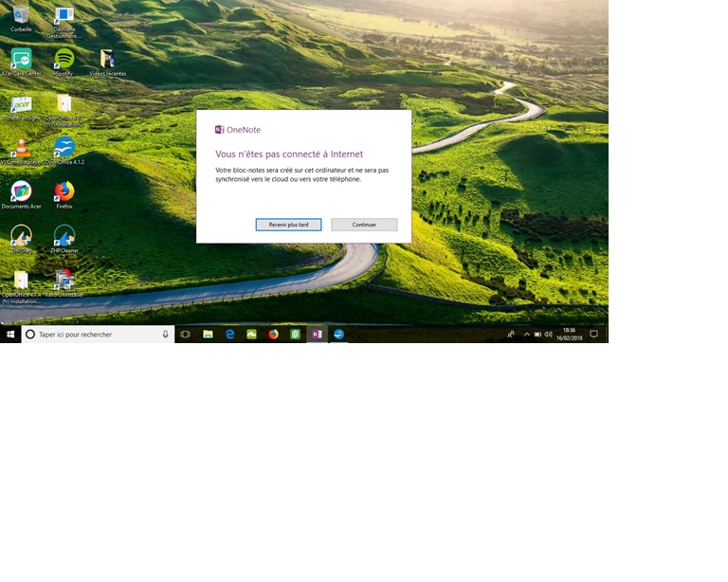Click the Windows Start button

point(10,335)
